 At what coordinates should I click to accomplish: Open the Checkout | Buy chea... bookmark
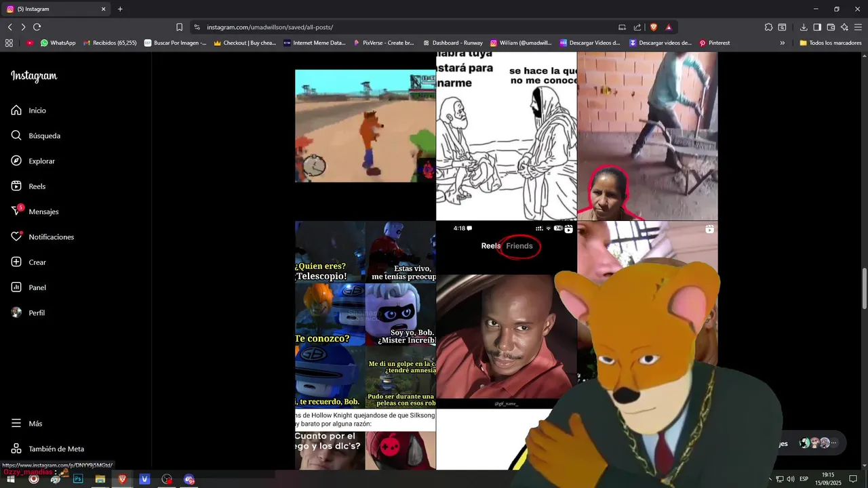click(x=245, y=43)
